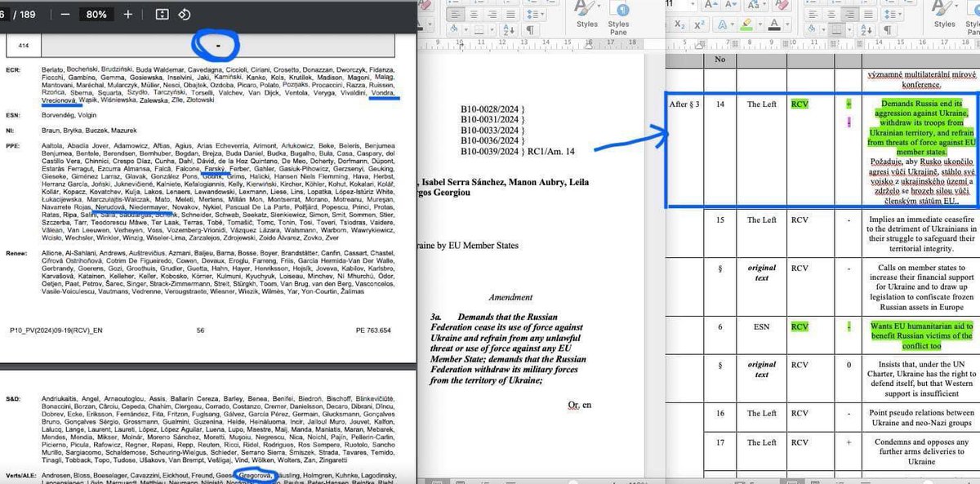Click the borders icon in middle Word window
This screenshot has width=980, height=484.
pos(479,29)
